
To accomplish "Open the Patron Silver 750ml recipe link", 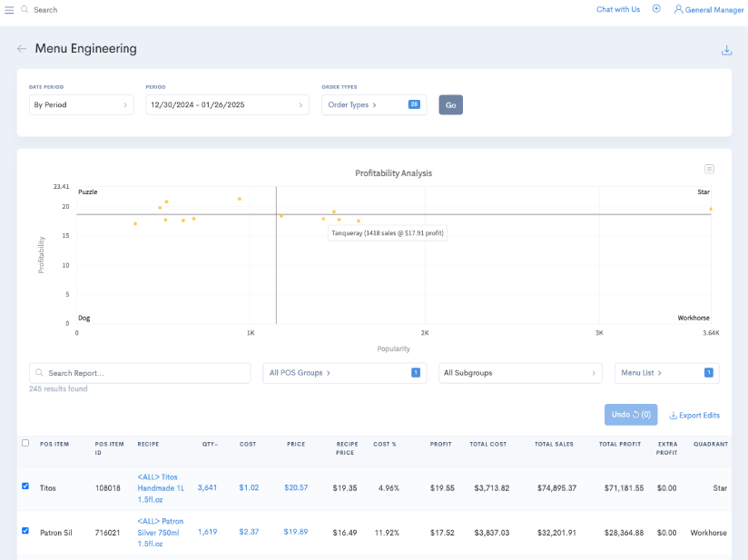I will [161, 533].
